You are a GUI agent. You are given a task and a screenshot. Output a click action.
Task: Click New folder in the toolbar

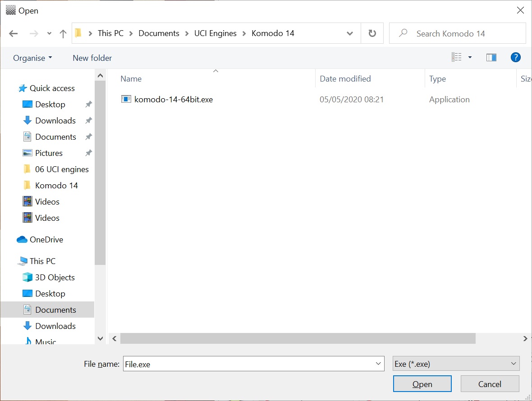tap(92, 58)
